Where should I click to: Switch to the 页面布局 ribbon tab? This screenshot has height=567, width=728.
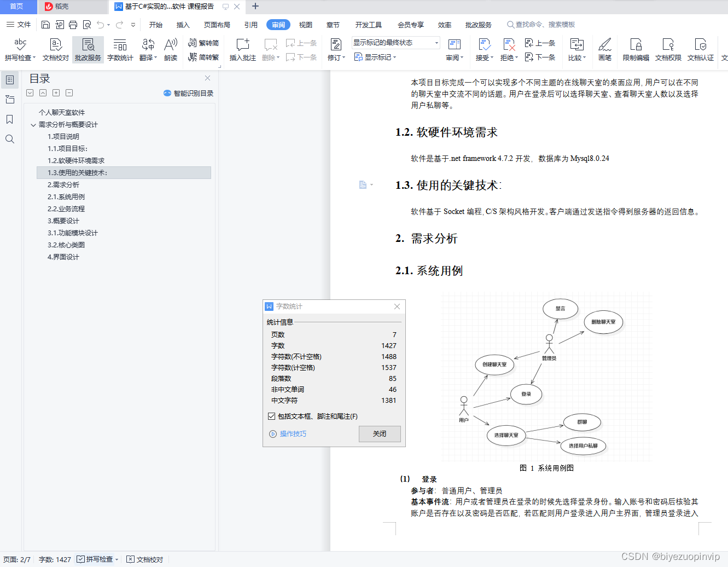217,25
